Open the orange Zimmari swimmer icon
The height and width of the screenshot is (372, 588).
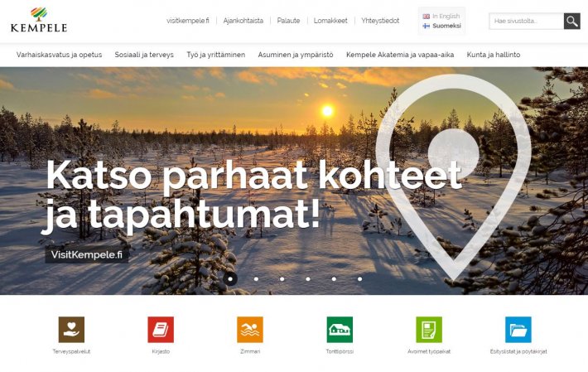(x=250, y=330)
